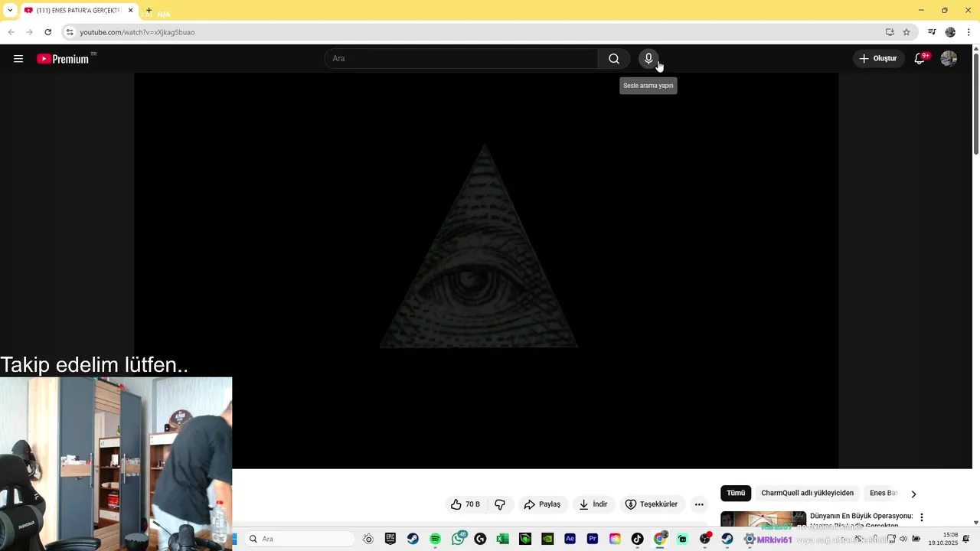
Task: Bookmark this page with star icon
Action: [x=906, y=32]
